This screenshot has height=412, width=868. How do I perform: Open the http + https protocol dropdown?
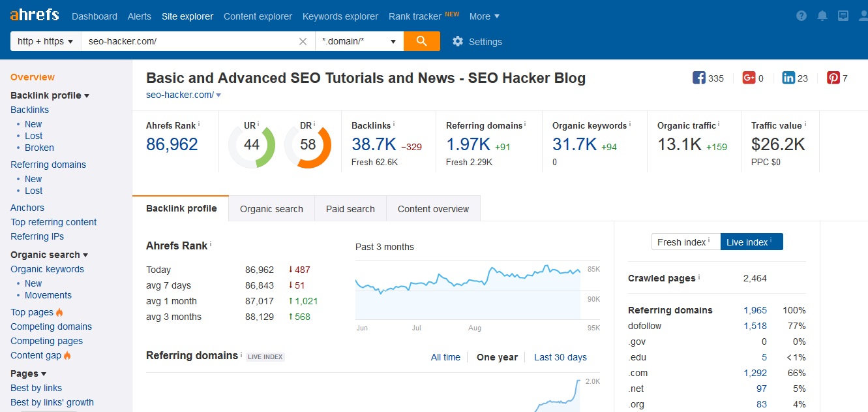46,41
